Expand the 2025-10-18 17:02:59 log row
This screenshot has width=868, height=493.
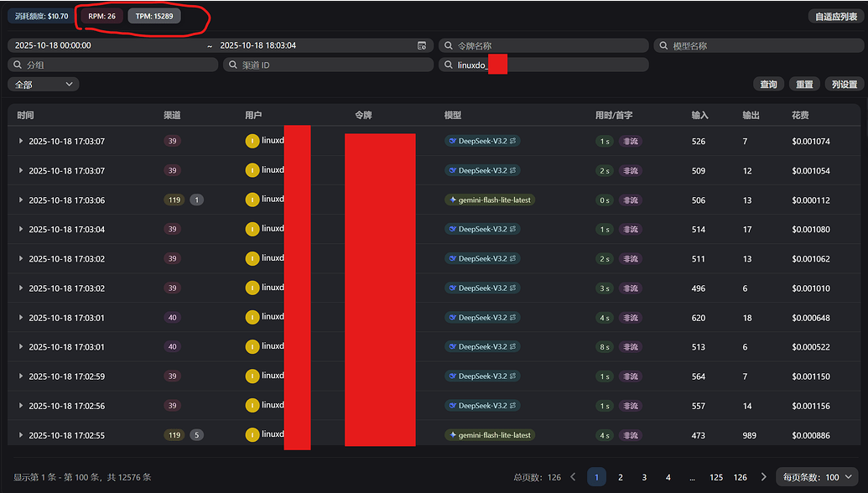(x=20, y=376)
